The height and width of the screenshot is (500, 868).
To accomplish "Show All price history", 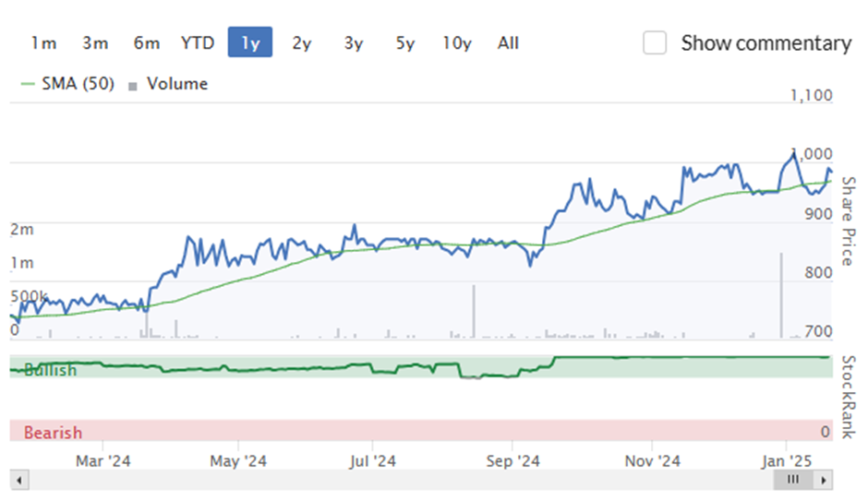I will pos(508,42).
